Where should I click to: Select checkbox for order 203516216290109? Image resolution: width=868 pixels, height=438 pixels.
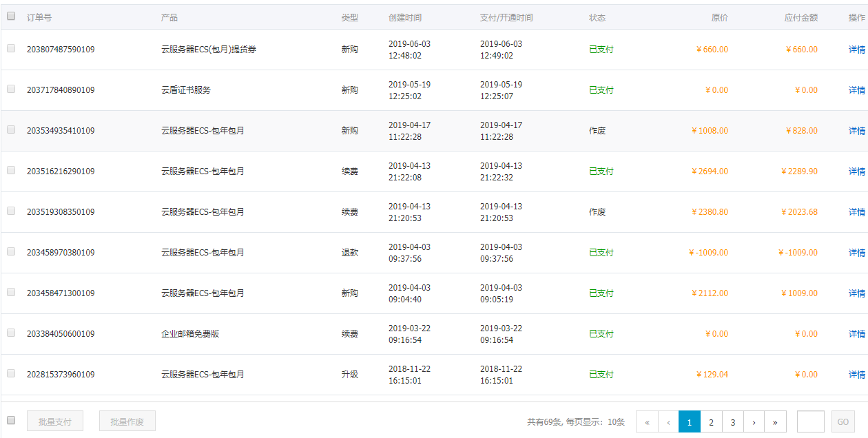click(x=11, y=170)
